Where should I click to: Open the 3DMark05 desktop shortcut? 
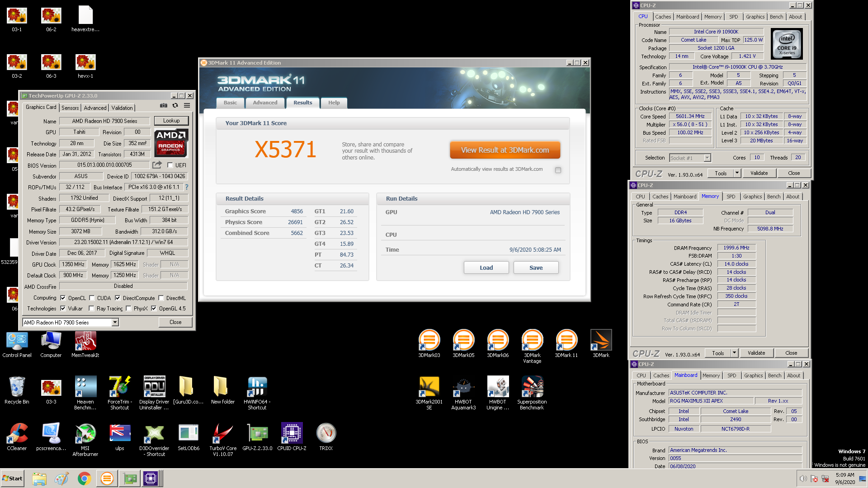(x=463, y=344)
